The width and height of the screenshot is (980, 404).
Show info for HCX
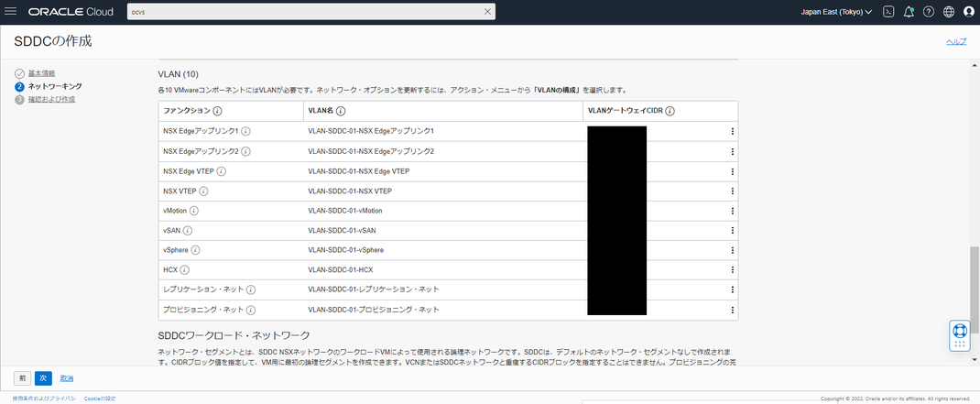point(184,270)
